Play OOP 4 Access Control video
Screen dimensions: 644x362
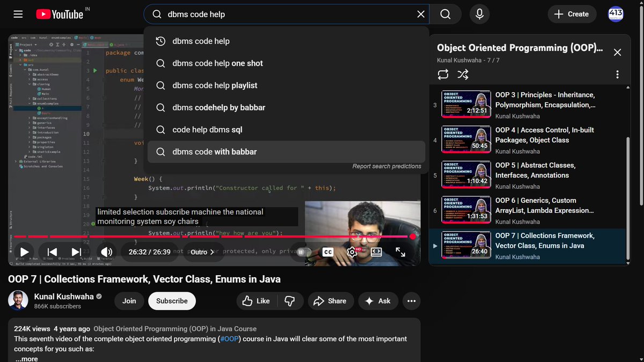click(x=528, y=141)
